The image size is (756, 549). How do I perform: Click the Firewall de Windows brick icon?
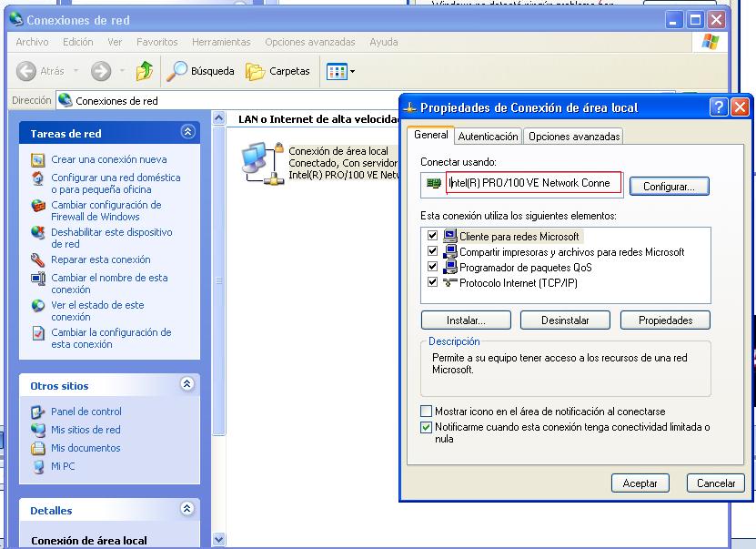pyautogui.click(x=38, y=206)
